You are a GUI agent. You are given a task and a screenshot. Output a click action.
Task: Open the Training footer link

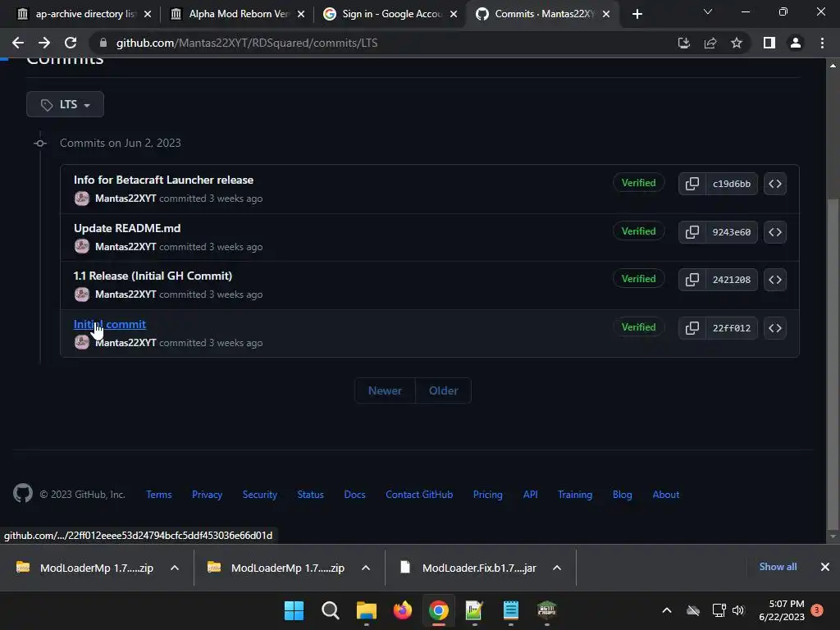(575, 495)
